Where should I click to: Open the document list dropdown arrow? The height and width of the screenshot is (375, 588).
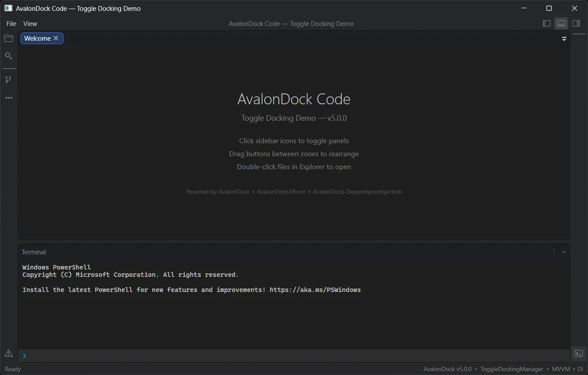(564, 38)
